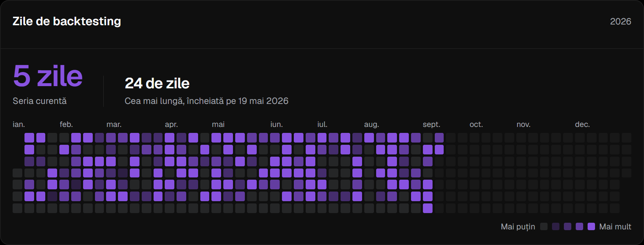Click the "24 de zile" longest streak value
644x245 pixels.
(157, 83)
